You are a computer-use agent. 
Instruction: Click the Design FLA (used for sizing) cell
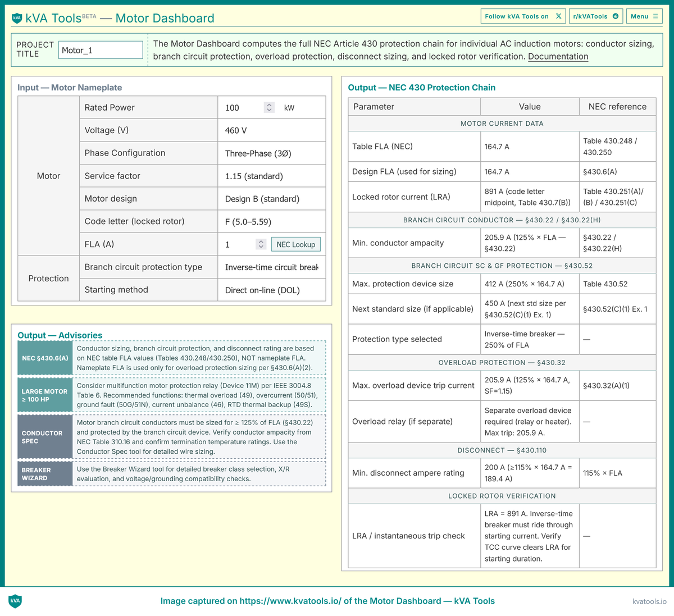click(415, 172)
